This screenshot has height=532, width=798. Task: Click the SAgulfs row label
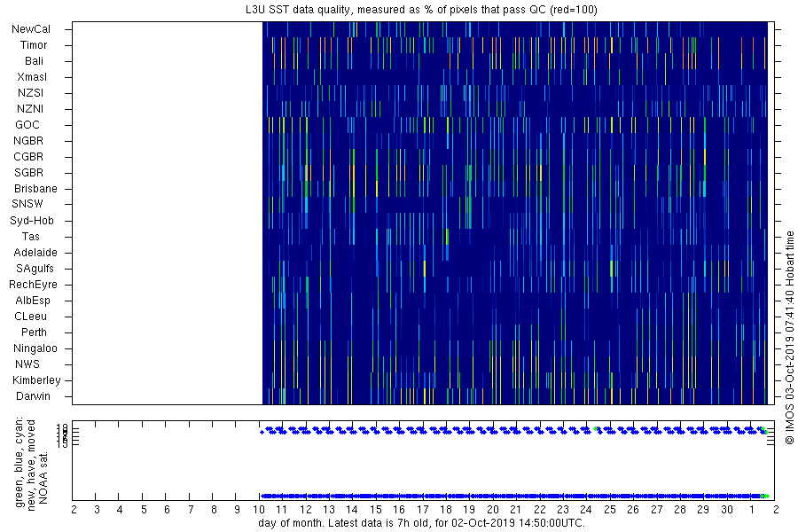35,269
